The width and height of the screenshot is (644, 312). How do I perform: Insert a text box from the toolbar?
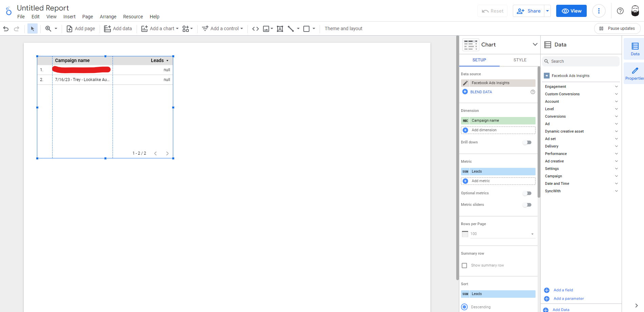click(280, 29)
